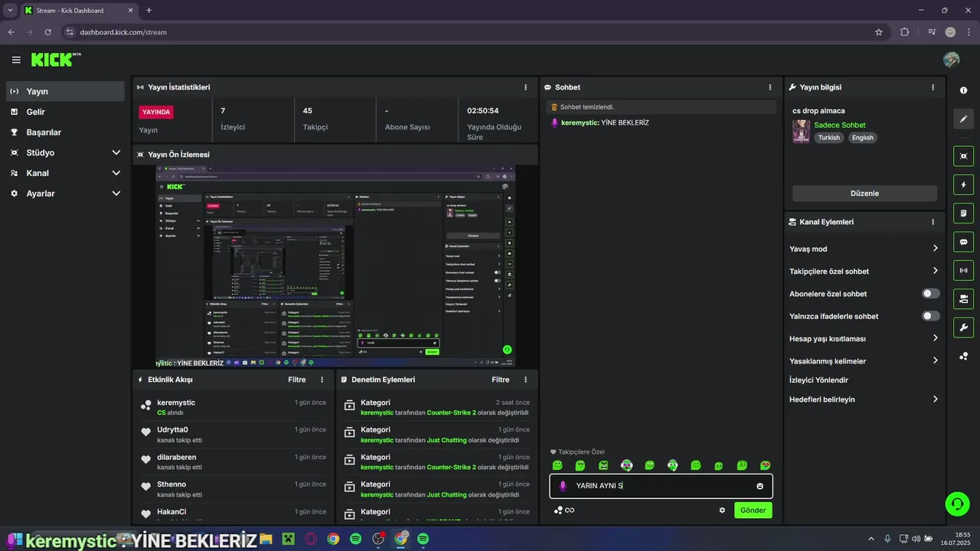This screenshot has height=551, width=980.
Task: Open Kanal Eylemleri three-dot menu
Action: [933, 222]
